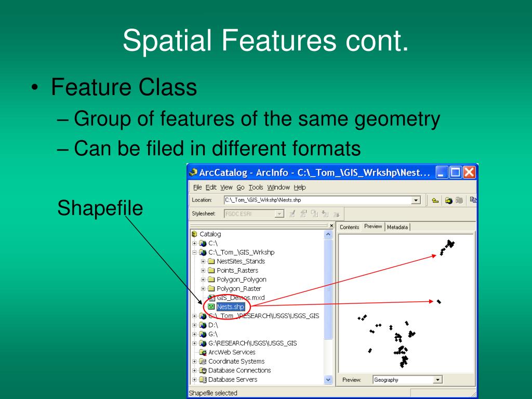Image resolution: width=532 pixels, height=399 pixels.
Task: Open the File menu
Action: coord(197,187)
